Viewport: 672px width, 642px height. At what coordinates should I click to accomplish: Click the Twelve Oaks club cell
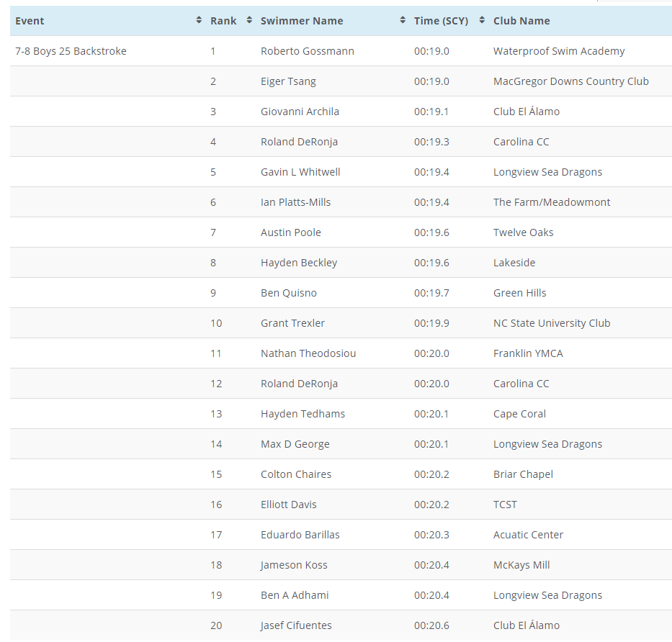[524, 232]
